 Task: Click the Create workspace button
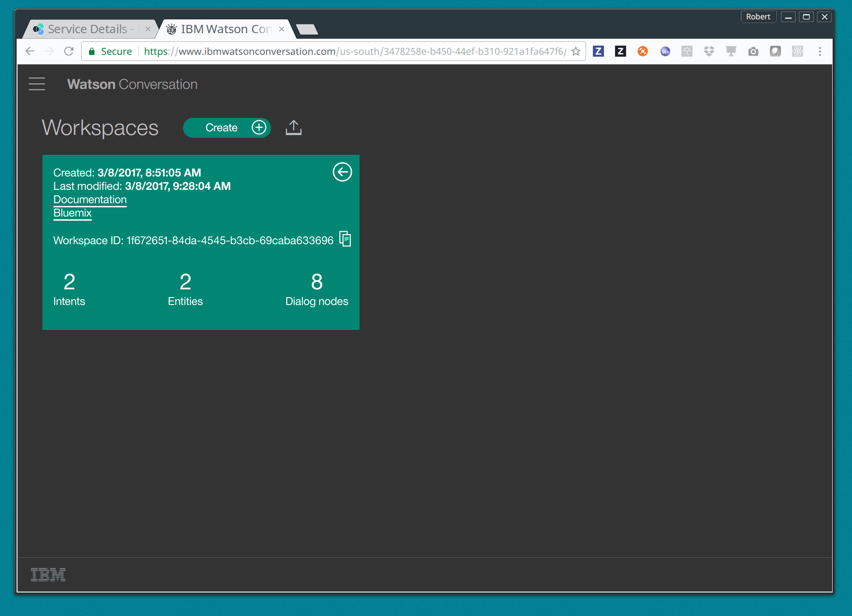click(x=227, y=128)
